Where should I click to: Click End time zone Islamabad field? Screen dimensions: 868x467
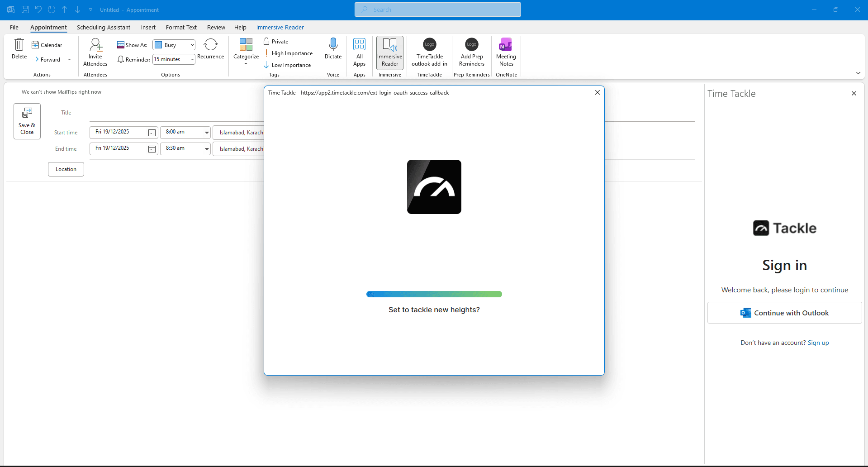pyautogui.click(x=238, y=149)
